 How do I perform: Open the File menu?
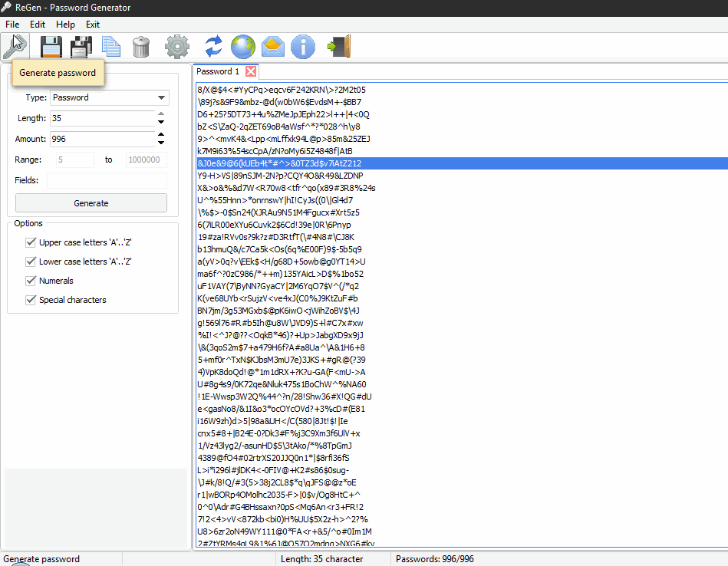12,25
